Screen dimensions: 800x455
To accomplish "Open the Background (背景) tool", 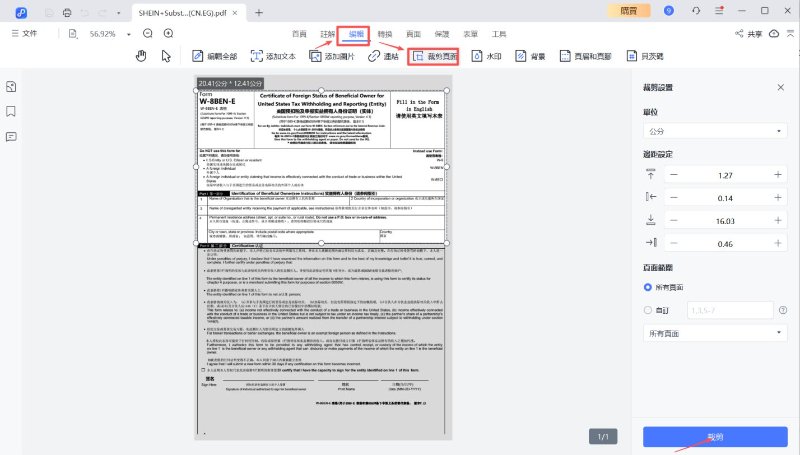I will (x=530, y=56).
